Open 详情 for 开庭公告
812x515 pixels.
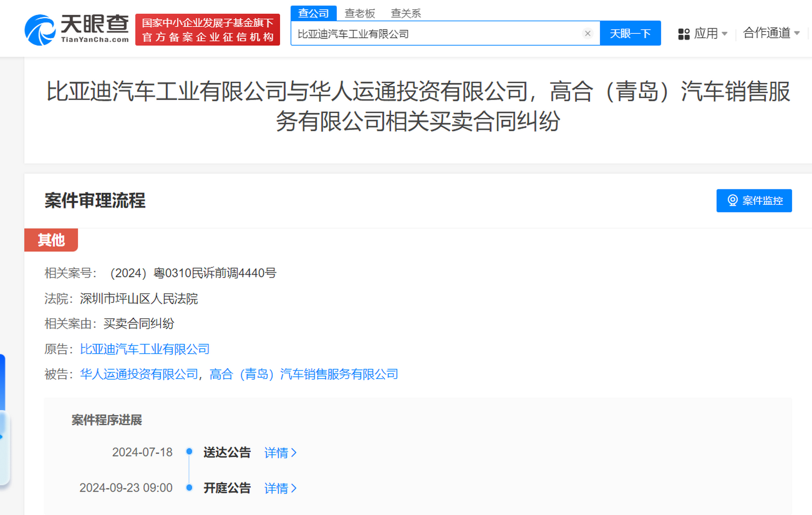click(280, 488)
